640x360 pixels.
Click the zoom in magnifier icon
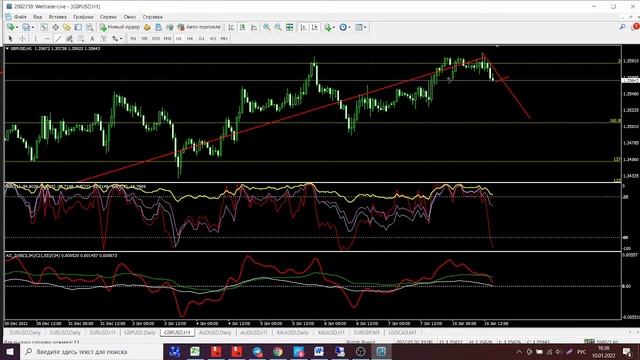(267, 27)
